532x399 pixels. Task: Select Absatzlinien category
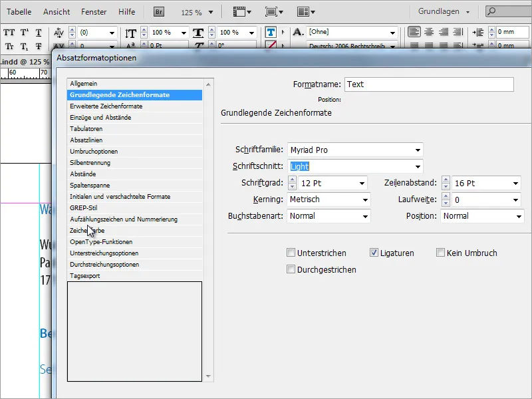135,140
